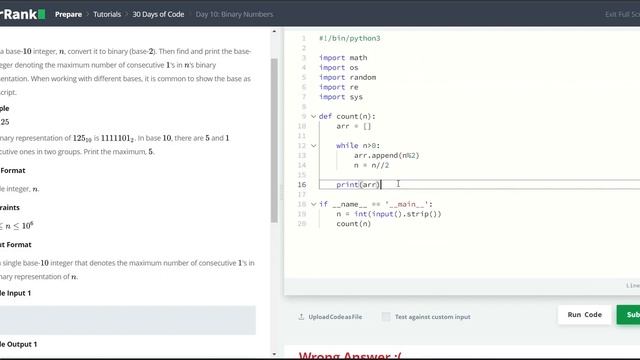640x360 pixels.
Task: Click the Sample Input 1 heading
Action: tap(16, 293)
